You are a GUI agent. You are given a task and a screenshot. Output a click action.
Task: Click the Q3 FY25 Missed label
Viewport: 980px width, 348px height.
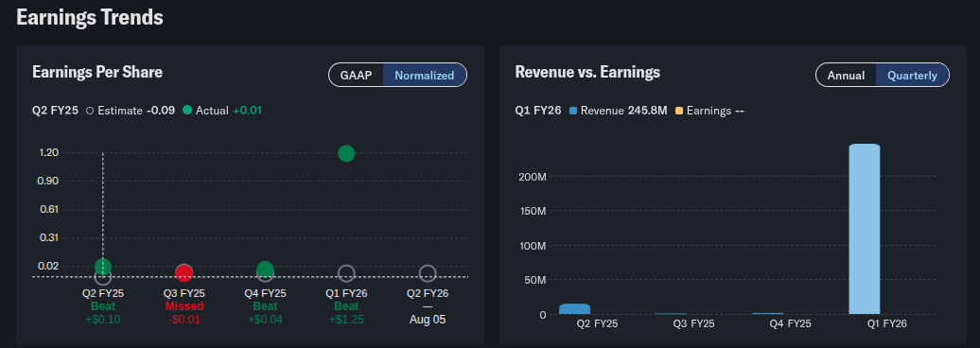(x=184, y=306)
